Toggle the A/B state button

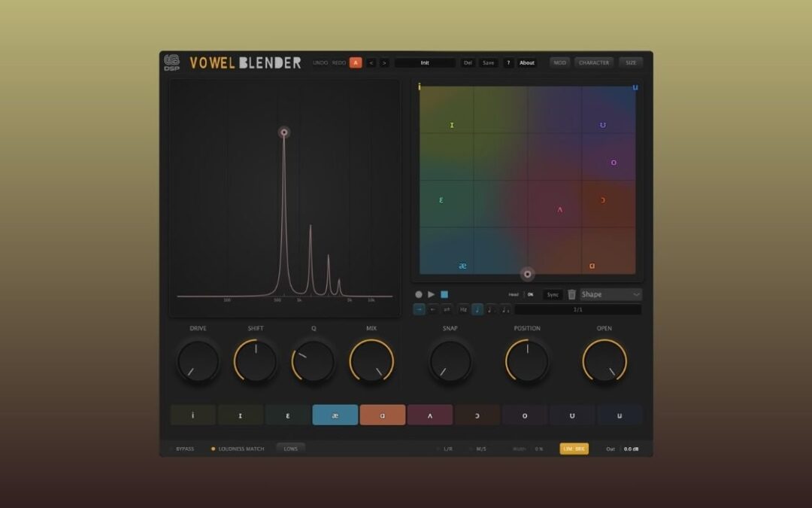coord(356,62)
